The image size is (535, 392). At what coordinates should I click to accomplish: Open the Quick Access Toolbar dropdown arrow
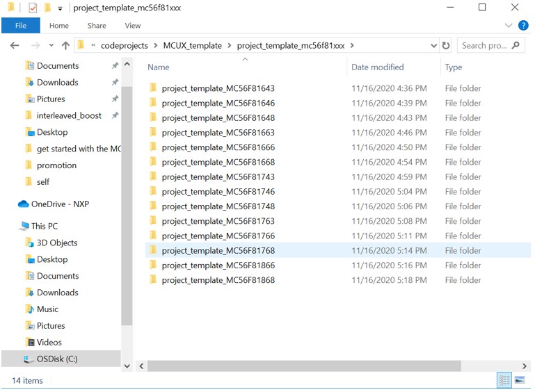point(61,8)
